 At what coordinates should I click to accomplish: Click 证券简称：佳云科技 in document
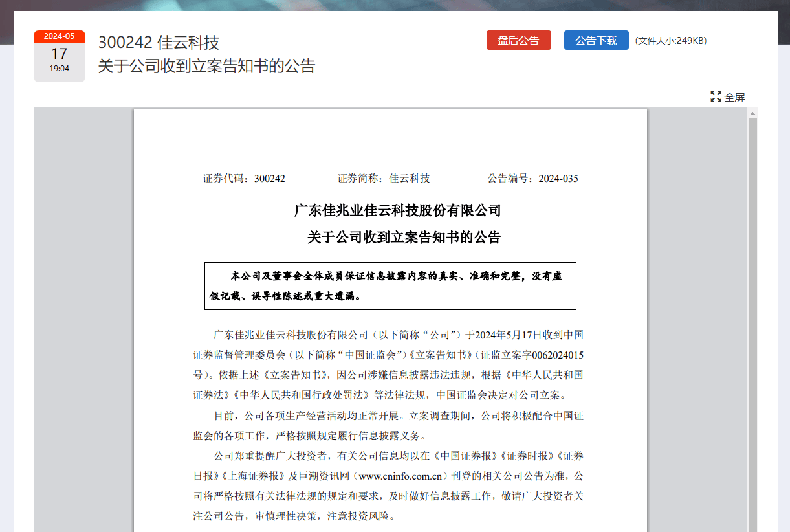(384, 179)
